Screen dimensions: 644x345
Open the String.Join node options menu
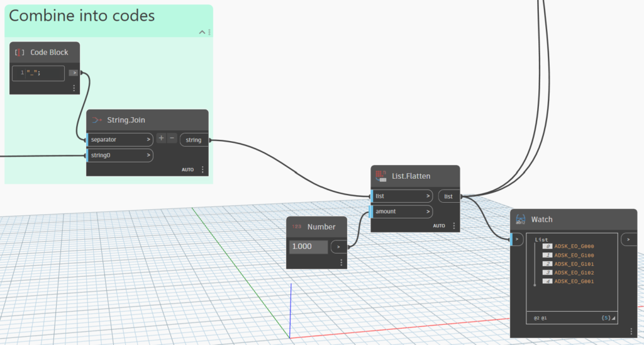tap(203, 170)
